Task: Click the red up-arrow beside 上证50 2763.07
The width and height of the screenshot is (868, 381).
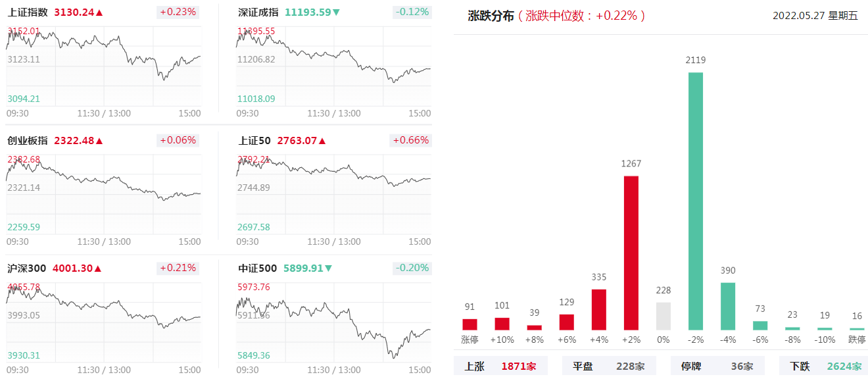Action: (x=322, y=141)
